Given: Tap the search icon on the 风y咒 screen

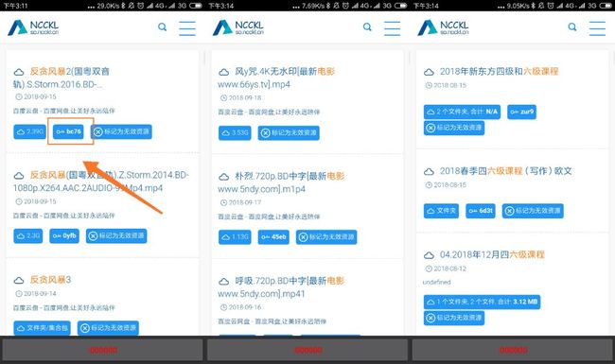Looking at the screenshot, I should [x=367, y=27].
